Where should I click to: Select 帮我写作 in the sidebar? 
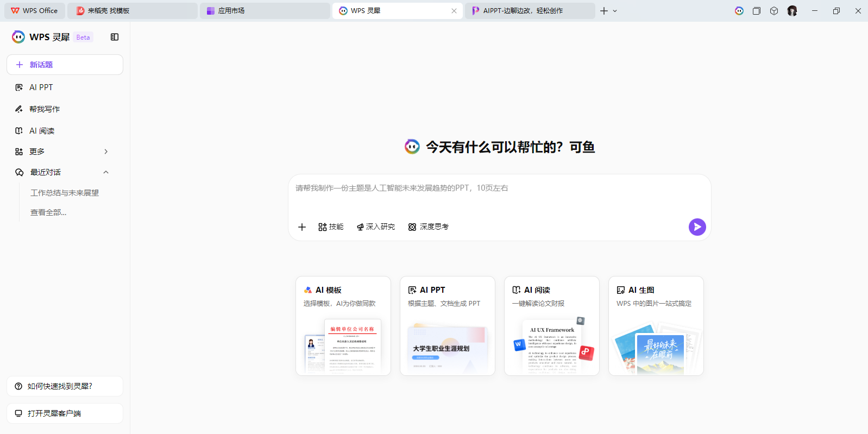point(45,109)
